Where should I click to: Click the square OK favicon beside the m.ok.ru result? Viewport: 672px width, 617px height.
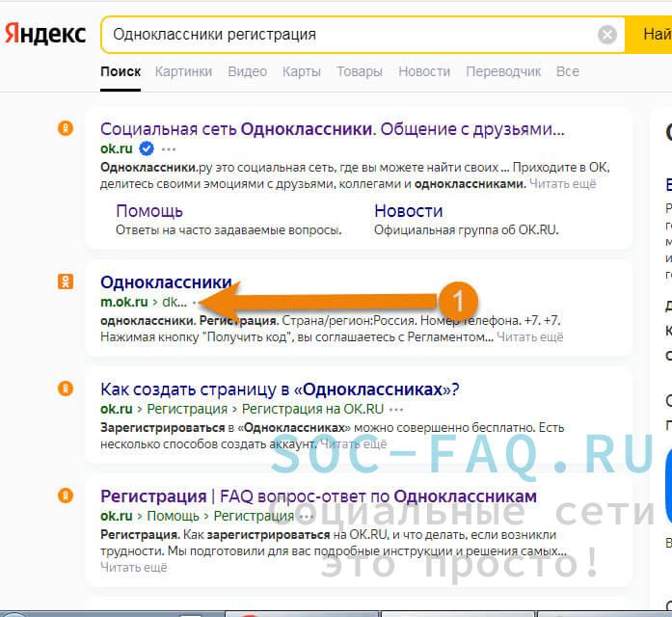pyautogui.click(x=66, y=282)
